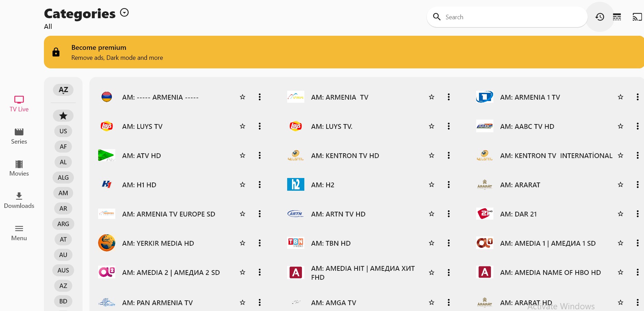Switch to TV Live section
This screenshot has width=644, height=311.
click(19, 104)
